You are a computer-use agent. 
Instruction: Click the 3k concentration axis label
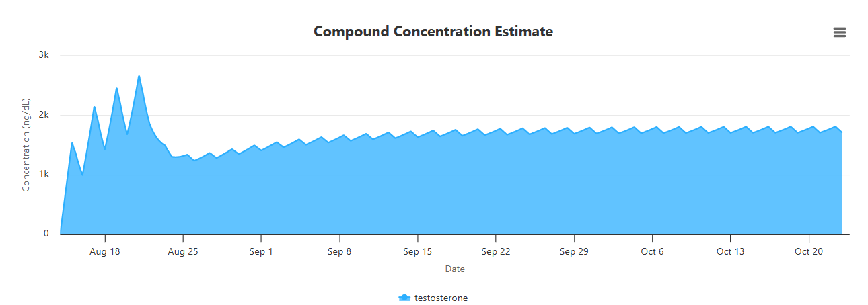43,55
